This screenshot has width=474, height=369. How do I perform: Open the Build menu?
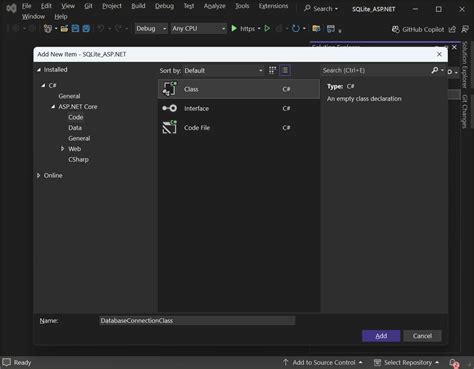pos(138,6)
